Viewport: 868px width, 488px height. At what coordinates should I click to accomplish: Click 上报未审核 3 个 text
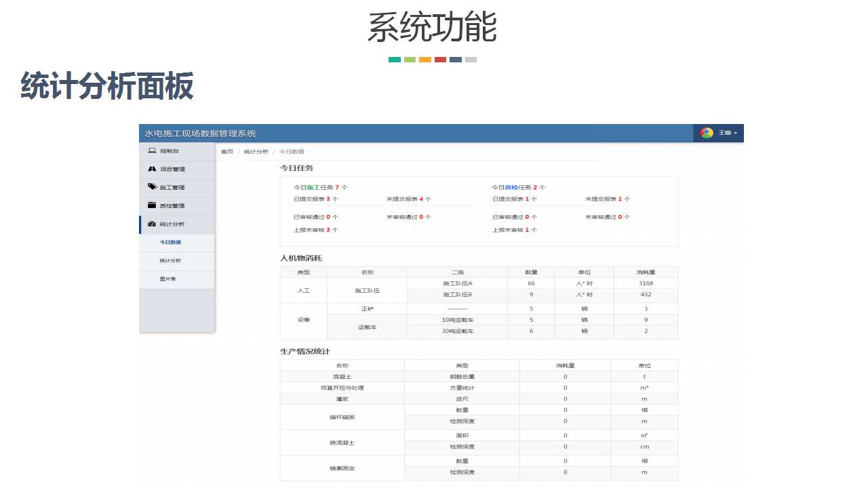pyautogui.click(x=316, y=230)
